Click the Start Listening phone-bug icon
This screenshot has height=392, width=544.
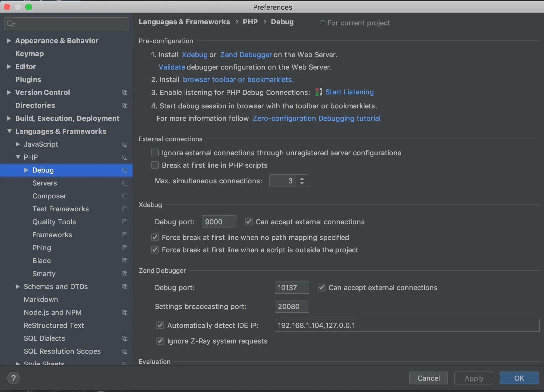click(318, 92)
